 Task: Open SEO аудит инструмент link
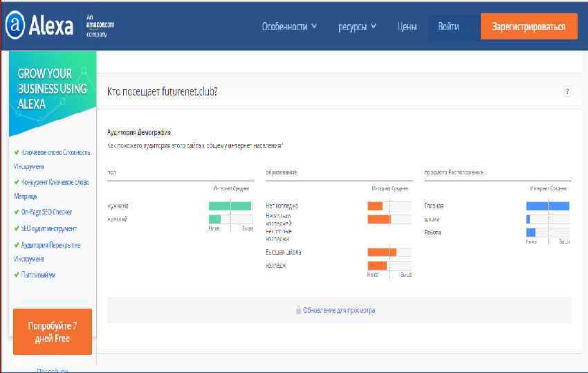click(x=48, y=228)
